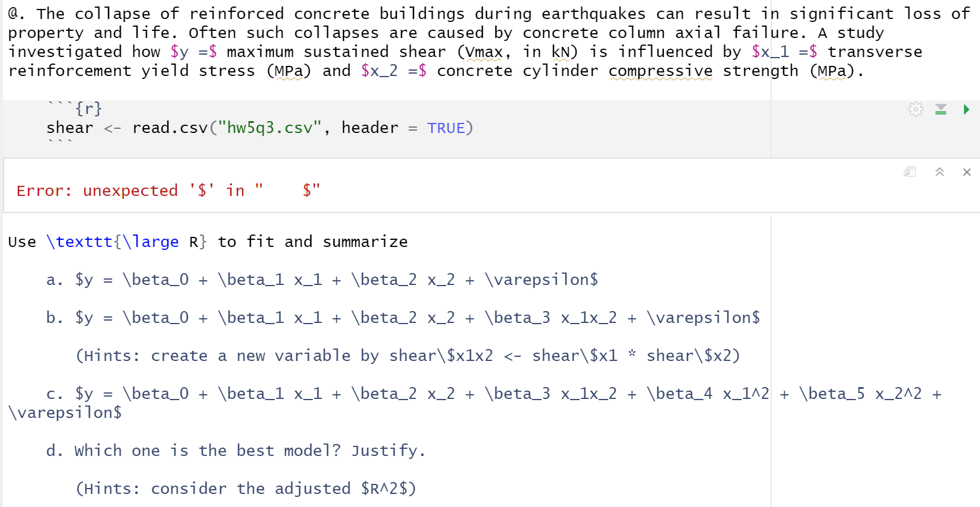The image size is (980, 507).
Task: Click the underlined word "compressive"
Action: (x=660, y=71)
